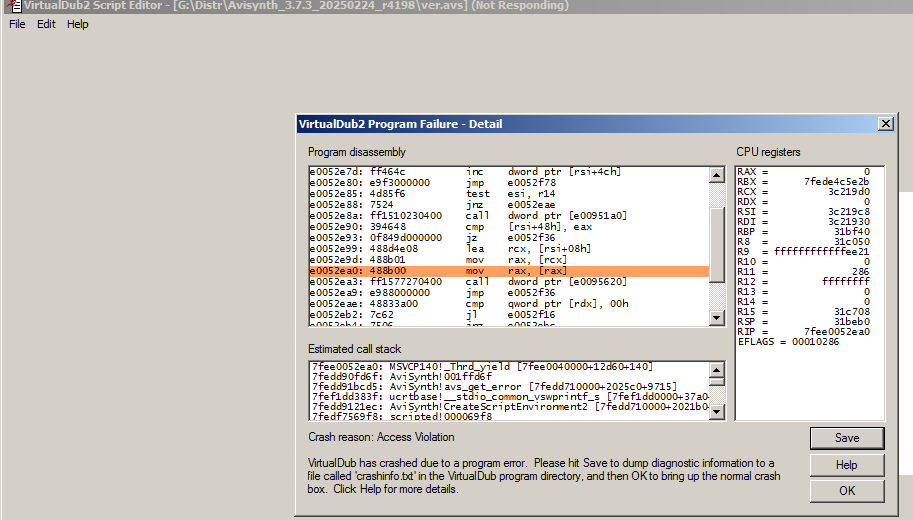
Task: Select disassembly line e0052e90 cmp [rsi+48h], eax
Action: (509, 227)
